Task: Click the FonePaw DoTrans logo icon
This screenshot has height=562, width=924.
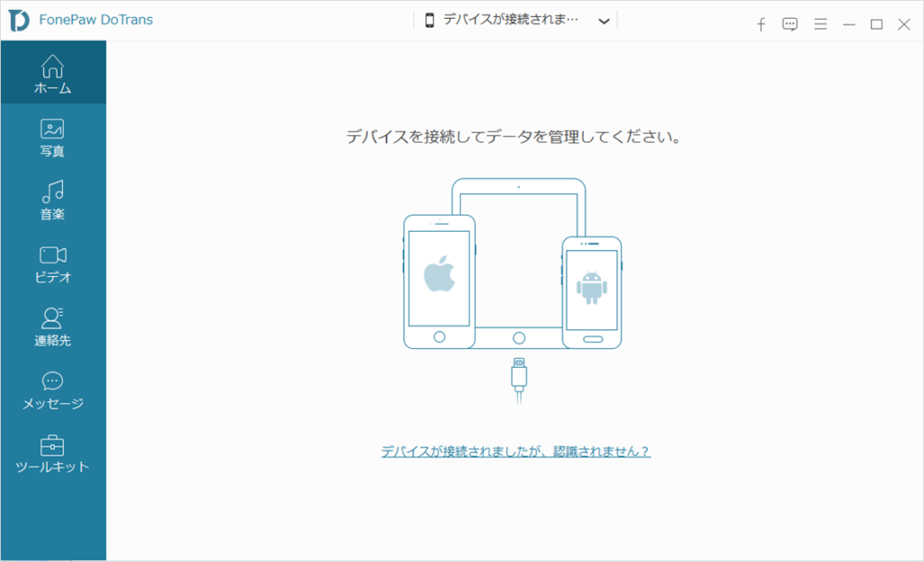Action: (19, 20)
